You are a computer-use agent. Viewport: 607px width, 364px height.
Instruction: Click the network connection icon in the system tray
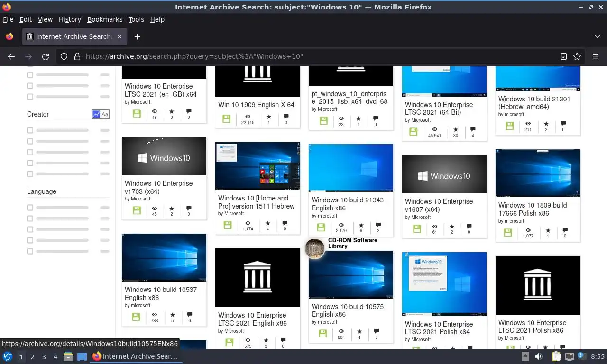(570, 356)
